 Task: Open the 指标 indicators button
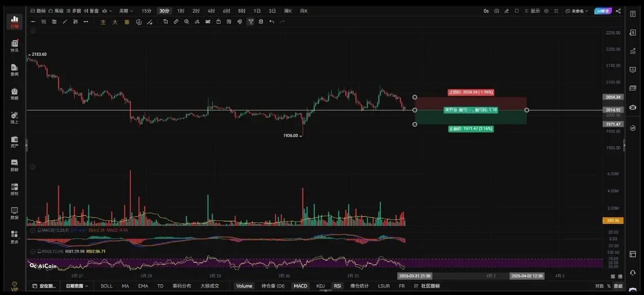(38, 11)
